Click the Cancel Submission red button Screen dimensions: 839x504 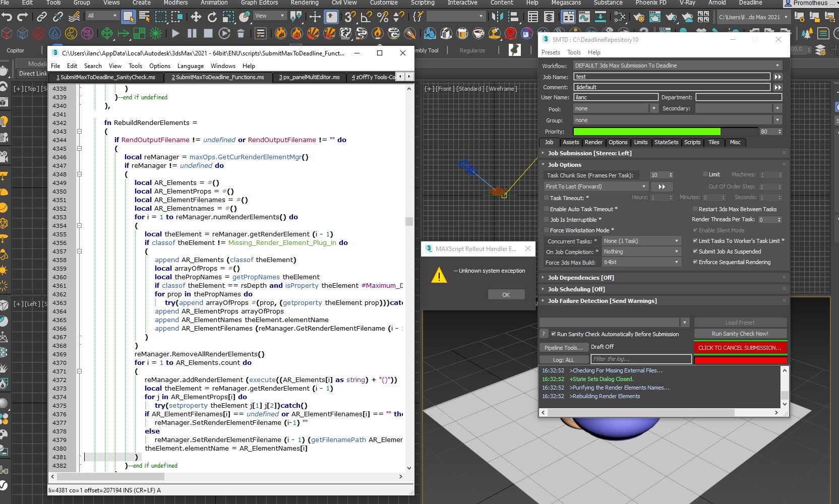point(740,348)
